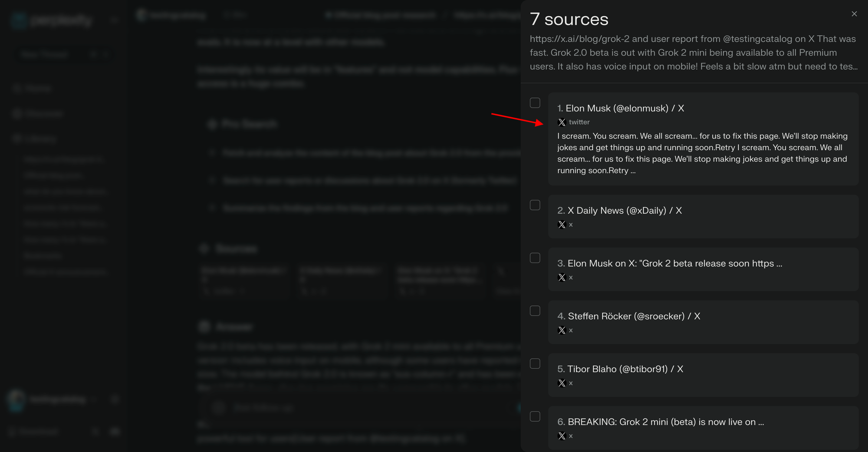Image resolution: width=868 pixels, height=452 pixels.
Task: Click the X logo icon next to 'twitter'
Action: pyautogui.click(x=562, y=122)
